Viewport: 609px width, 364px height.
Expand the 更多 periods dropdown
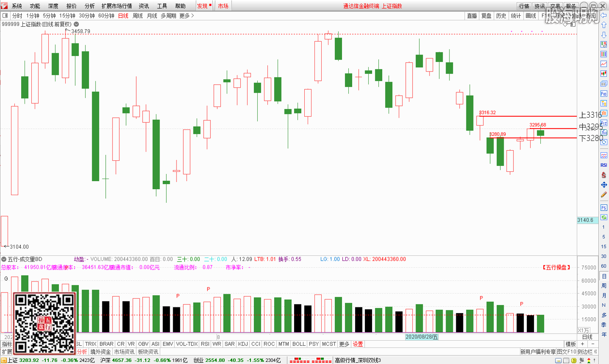[187, 16]
